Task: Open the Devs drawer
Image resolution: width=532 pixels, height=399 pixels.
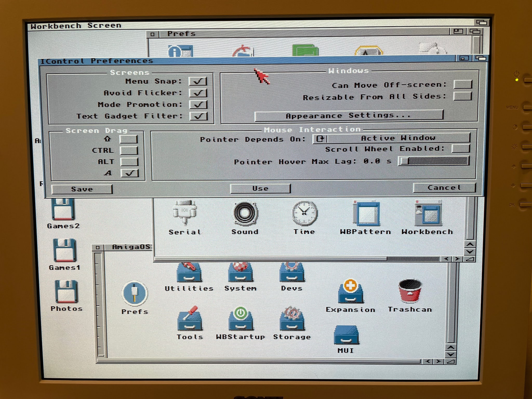Action: 292,272
